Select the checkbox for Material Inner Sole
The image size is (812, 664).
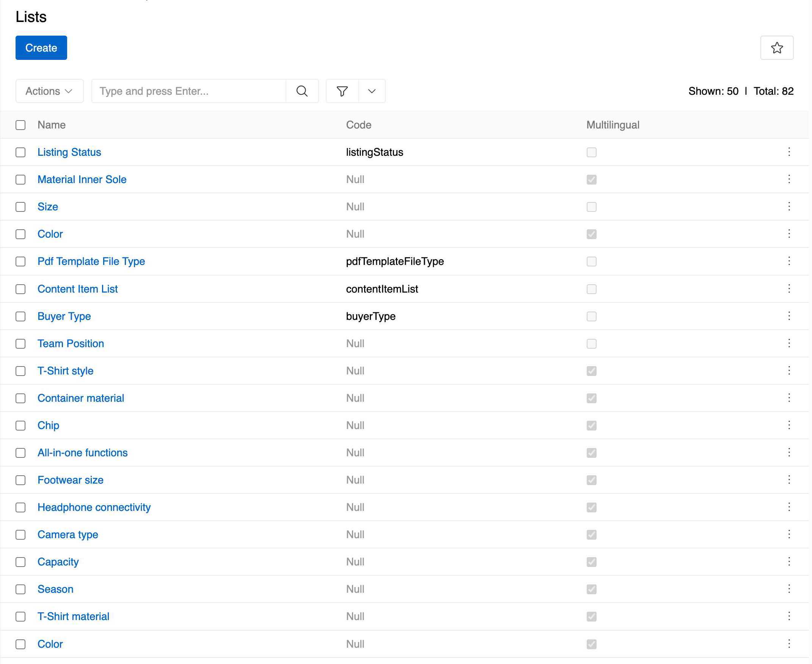(x=20, y=179)
